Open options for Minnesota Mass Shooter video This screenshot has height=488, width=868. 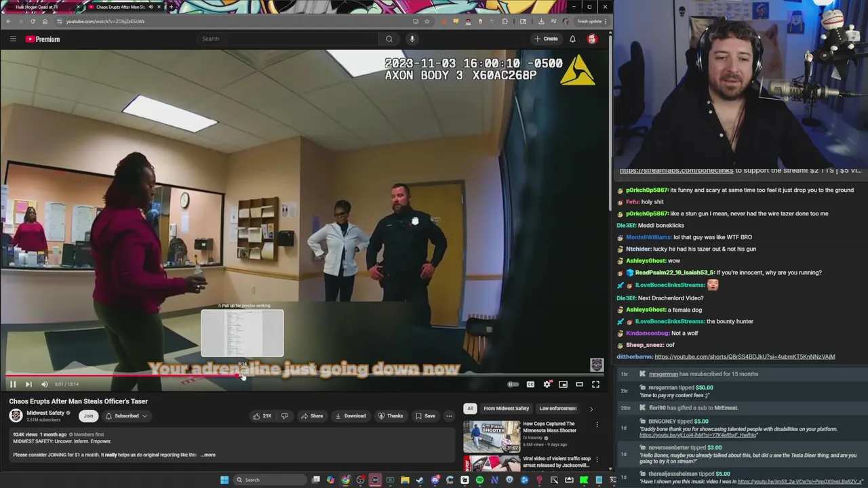point(597,425)
